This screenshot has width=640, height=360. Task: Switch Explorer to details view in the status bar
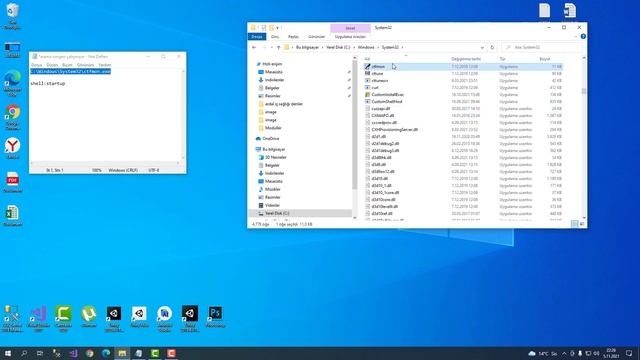coord(575,224)
